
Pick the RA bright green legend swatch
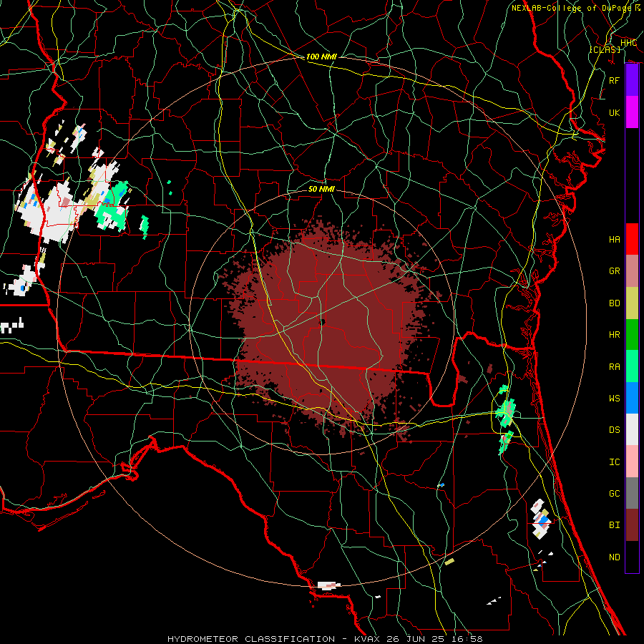pyautogui.click(x=632, y=366)
